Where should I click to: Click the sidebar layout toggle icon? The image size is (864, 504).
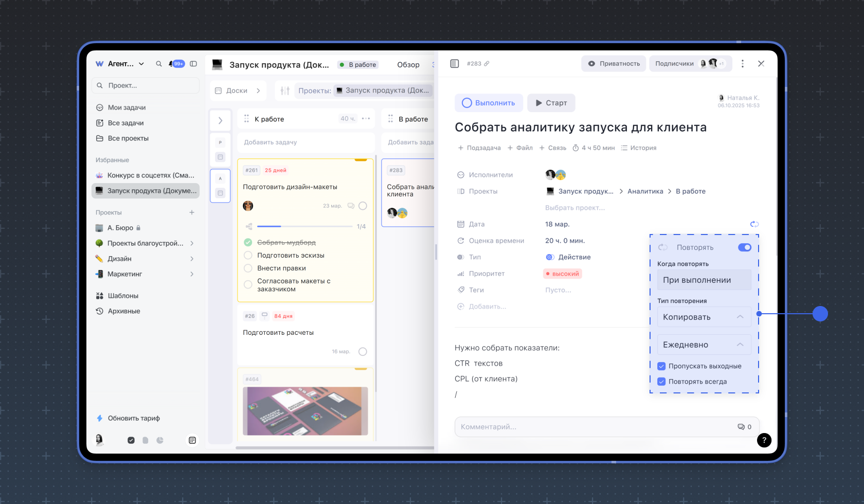tap(193, 64)
